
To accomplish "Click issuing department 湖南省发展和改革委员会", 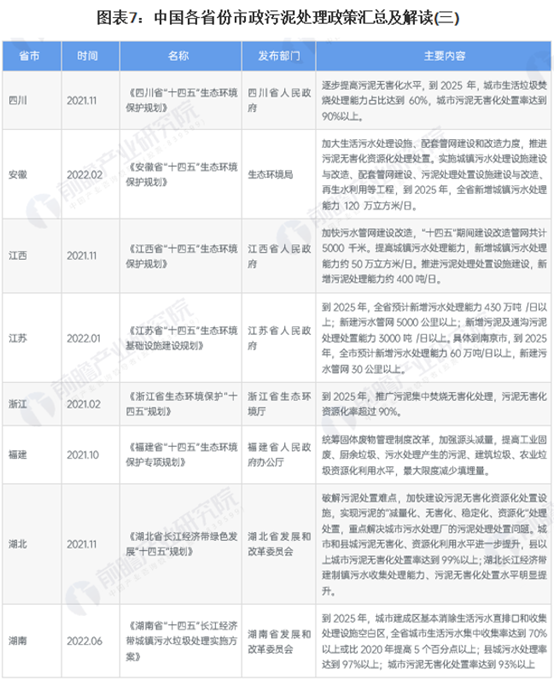I will click(279, 641).
